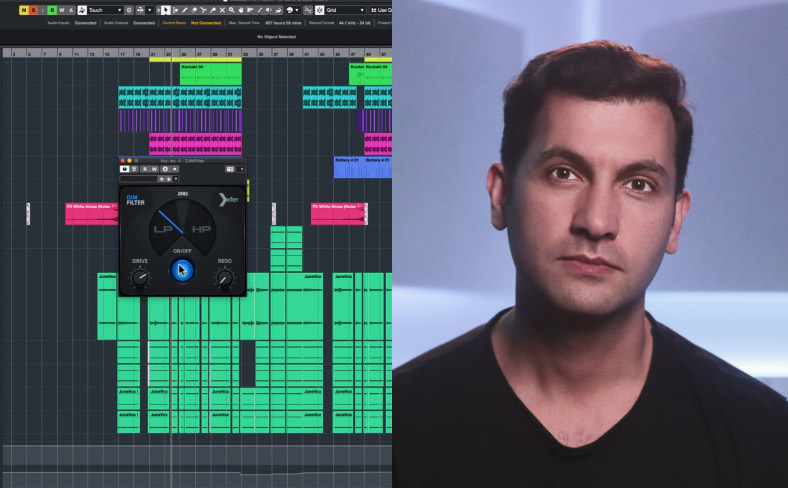The width and height of the screenshot is (788, 488).
Task: Toggle the DJMFilter ON/OFF blue button
Action: tap(182, 270)
